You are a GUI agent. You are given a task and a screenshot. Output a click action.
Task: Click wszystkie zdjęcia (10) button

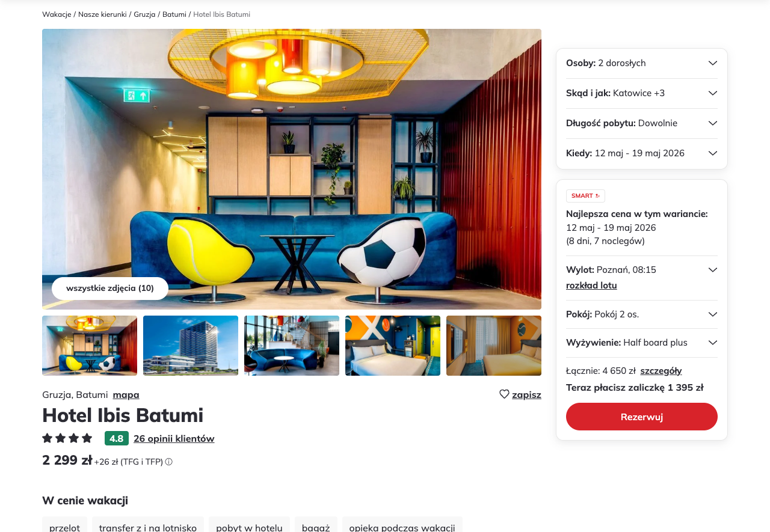pos(110,289)
